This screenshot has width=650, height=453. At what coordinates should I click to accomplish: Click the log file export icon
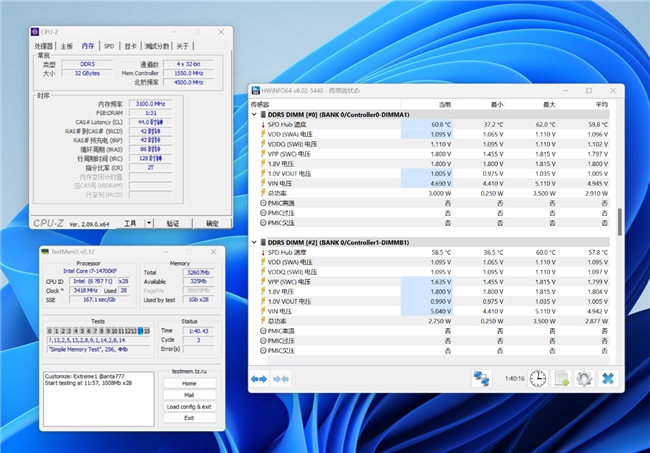[561, 378]
